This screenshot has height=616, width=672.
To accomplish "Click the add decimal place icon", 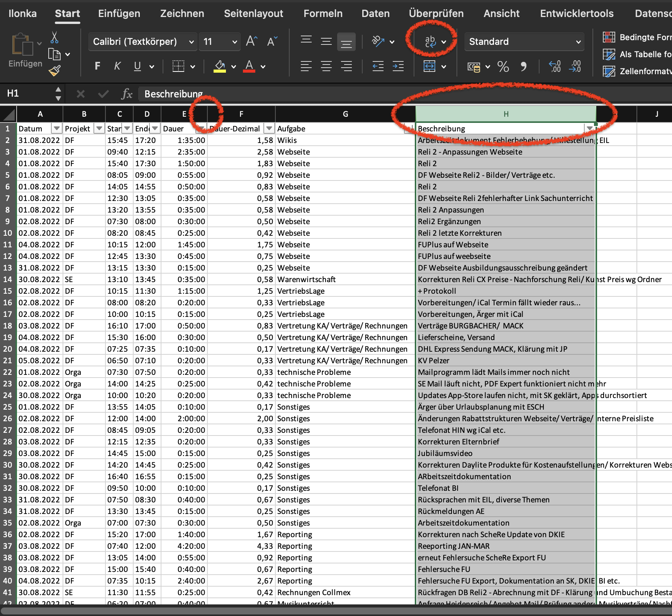I will (x=555, y=66).
